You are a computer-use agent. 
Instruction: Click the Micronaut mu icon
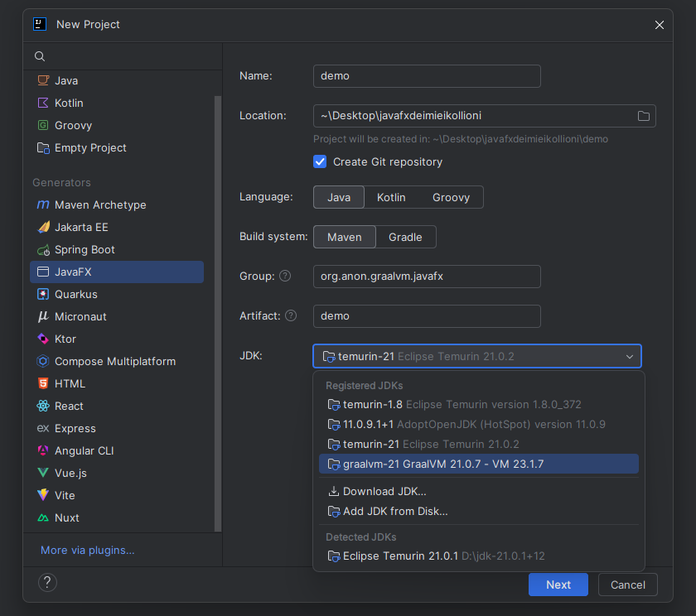[43, 316]
